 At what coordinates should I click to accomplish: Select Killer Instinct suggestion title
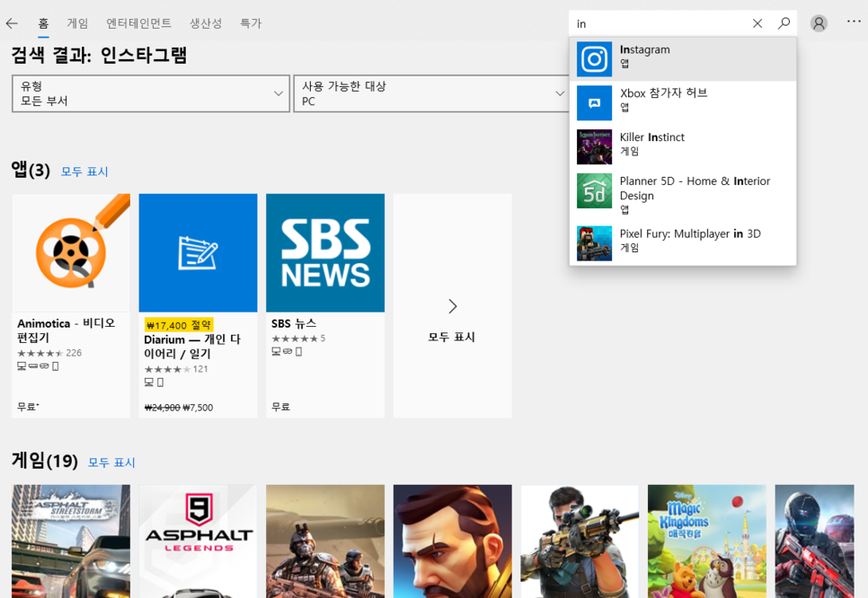(x=652, y=137)
